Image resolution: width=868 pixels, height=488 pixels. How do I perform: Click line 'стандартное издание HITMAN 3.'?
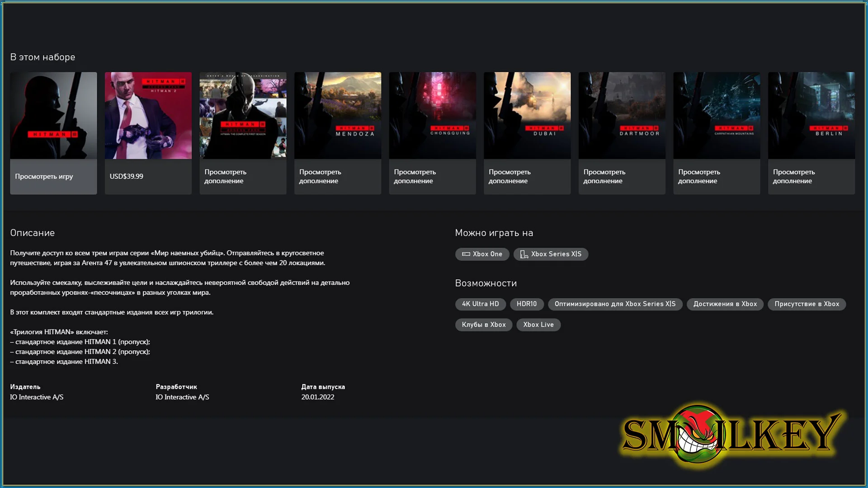click(64, 362)
